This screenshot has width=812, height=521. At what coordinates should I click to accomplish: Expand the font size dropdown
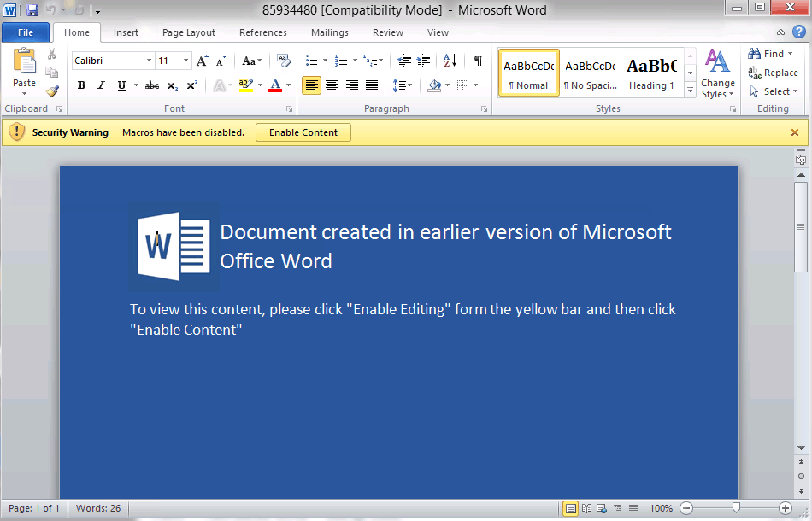186,61
